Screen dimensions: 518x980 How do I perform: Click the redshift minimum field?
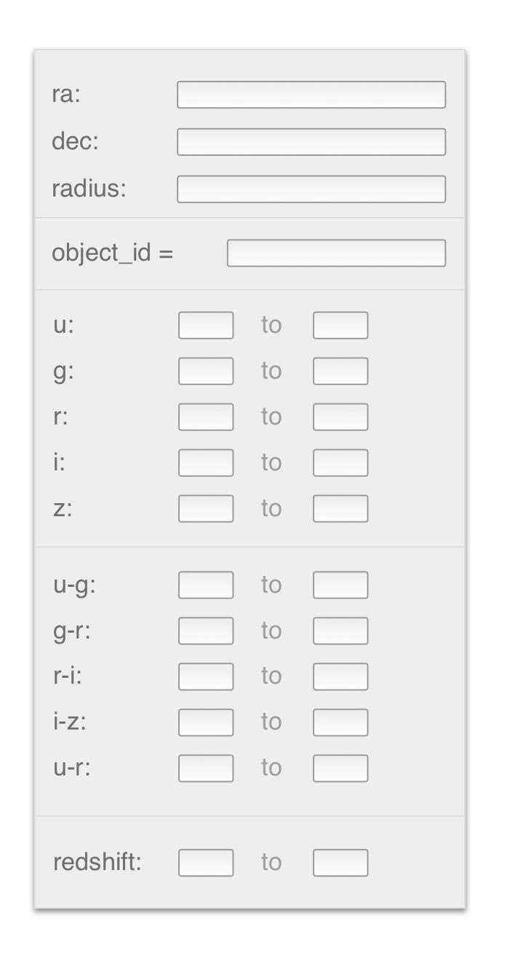pos(206,863)
